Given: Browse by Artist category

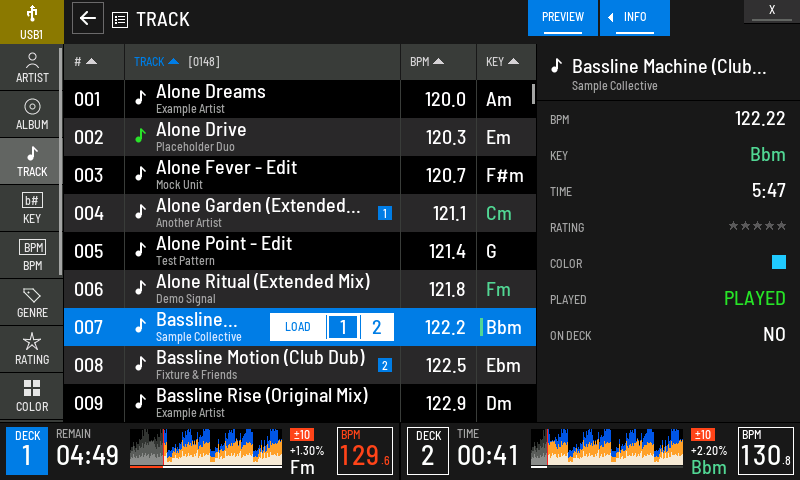Looking at the screenshot, I should 32,68.
